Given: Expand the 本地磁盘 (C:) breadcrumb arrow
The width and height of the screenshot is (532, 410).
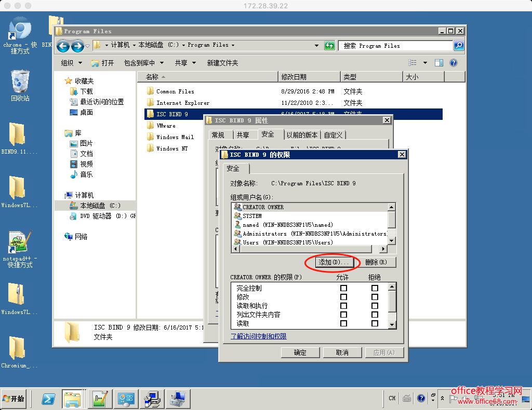Looking at the screenshot, I should (183, 45).
